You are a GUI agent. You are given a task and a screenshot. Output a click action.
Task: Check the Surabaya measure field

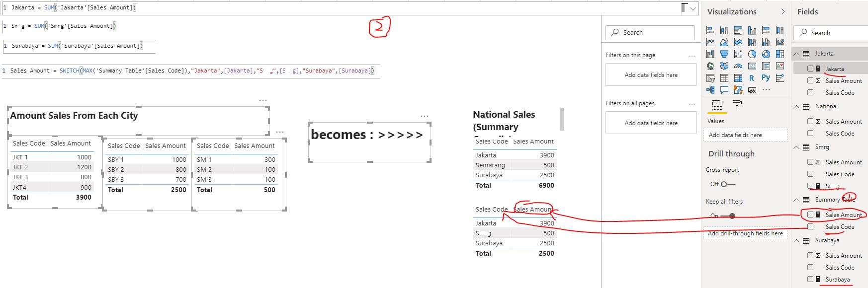[810, 279]
